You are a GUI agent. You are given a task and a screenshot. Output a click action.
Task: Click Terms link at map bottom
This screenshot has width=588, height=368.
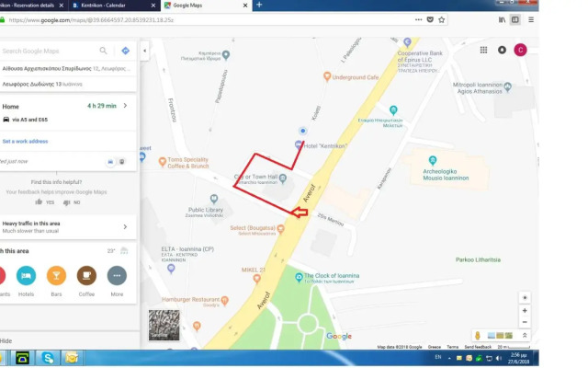452,347
